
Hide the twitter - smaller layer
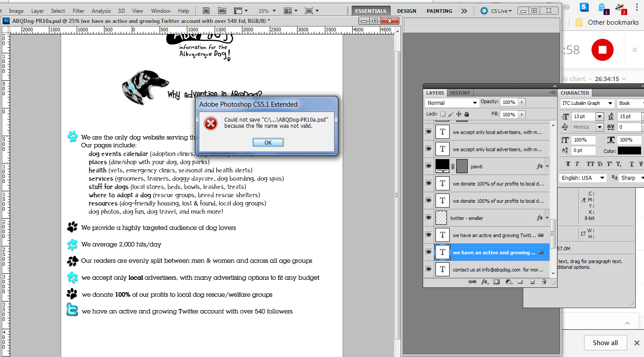coord(428,218)
